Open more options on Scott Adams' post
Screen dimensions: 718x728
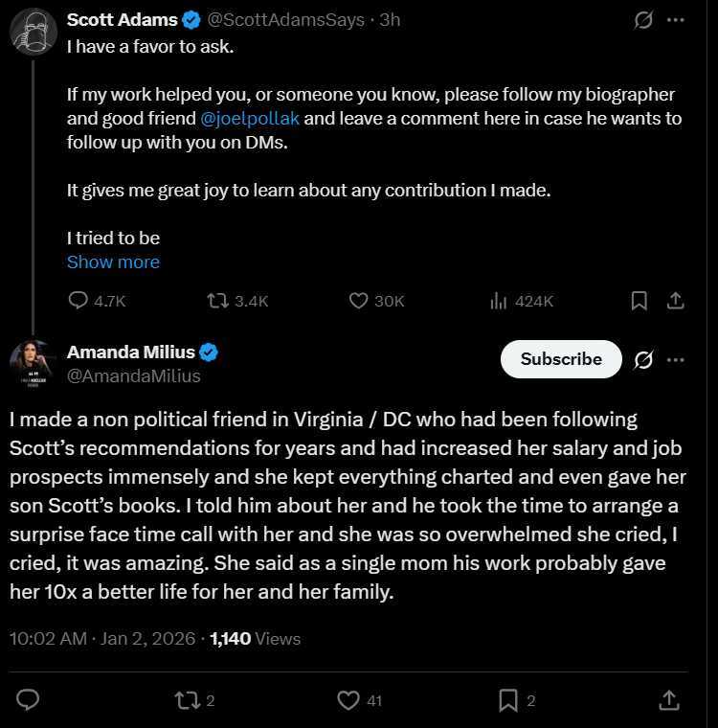point(676,20)
